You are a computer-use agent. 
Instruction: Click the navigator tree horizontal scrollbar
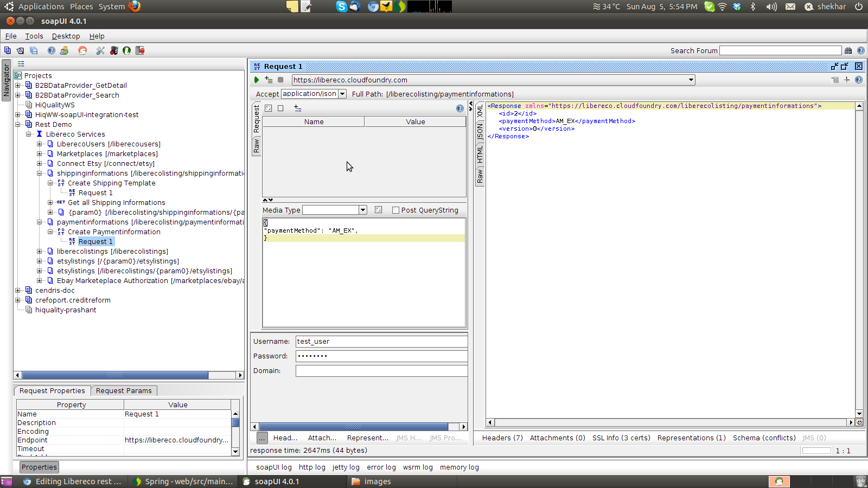click(x=114, y=375)
